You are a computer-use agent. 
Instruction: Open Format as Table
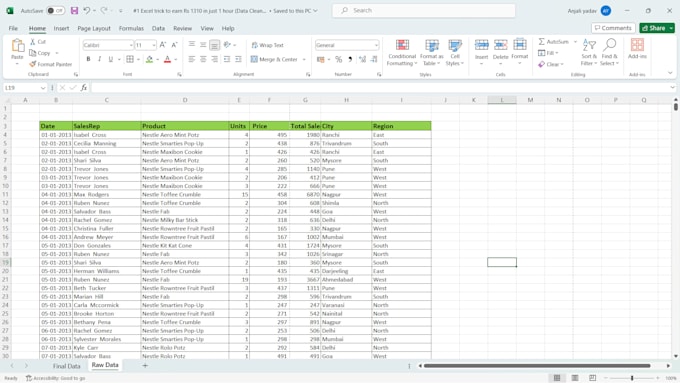(x=432, y=52)
